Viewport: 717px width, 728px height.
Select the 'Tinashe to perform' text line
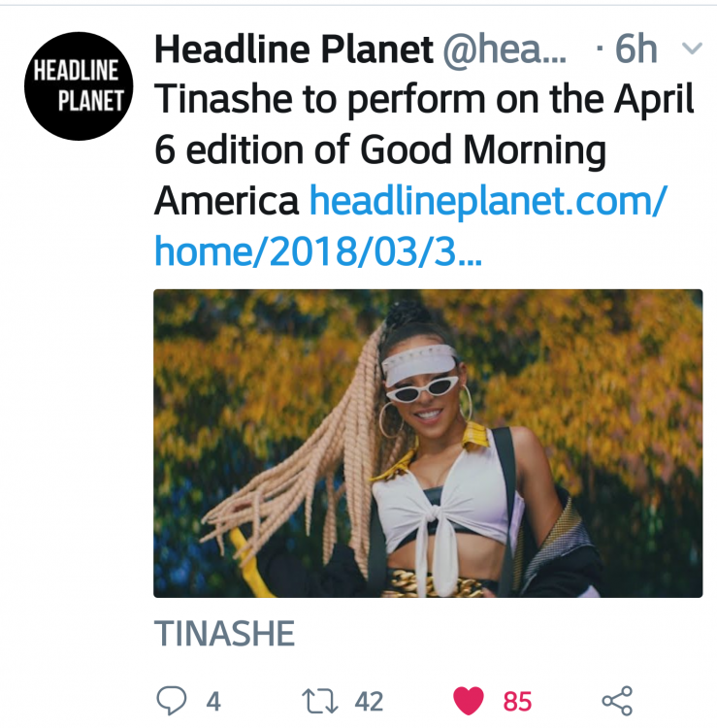click(x=424, y=99)
